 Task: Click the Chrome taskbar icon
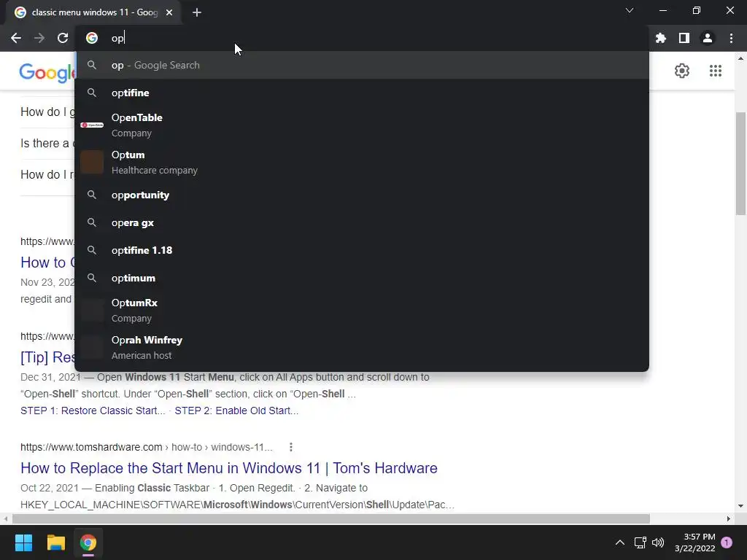[x=88, y=542]
